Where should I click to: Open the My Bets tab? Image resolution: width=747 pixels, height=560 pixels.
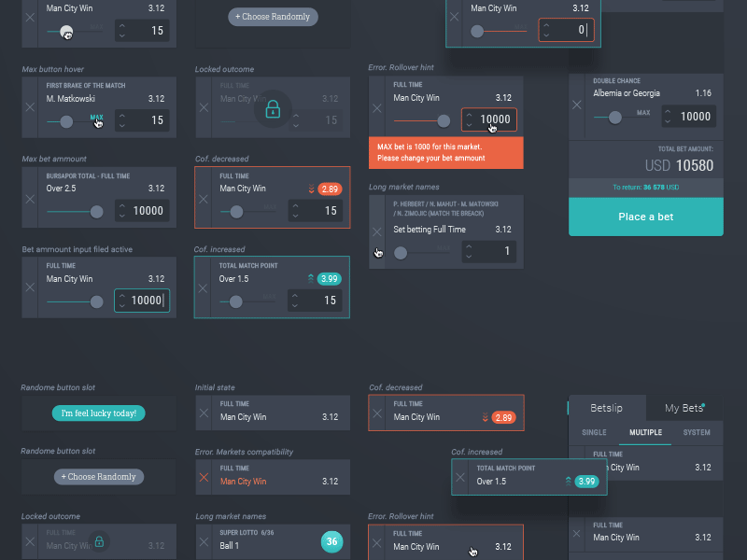pyautogui.click(x=684, y=407)
